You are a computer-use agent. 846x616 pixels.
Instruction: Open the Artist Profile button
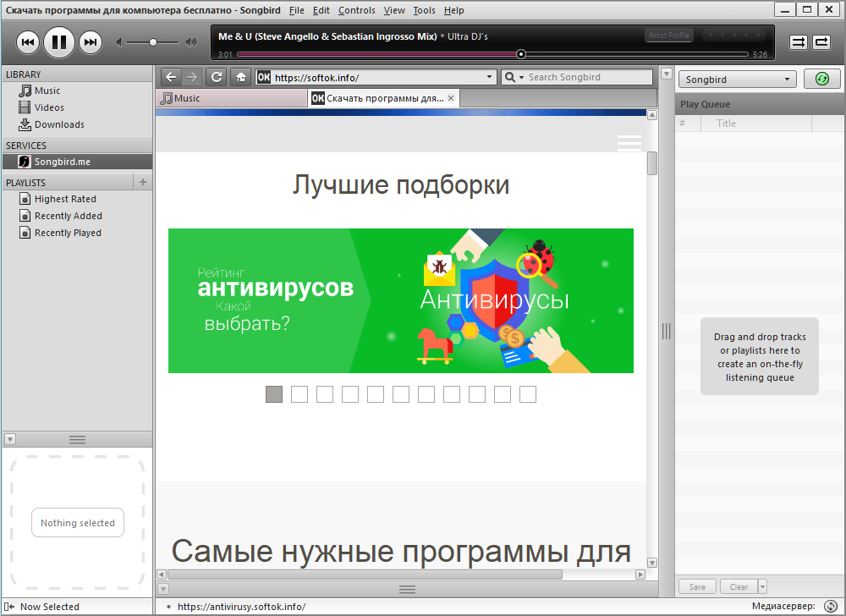668,35
